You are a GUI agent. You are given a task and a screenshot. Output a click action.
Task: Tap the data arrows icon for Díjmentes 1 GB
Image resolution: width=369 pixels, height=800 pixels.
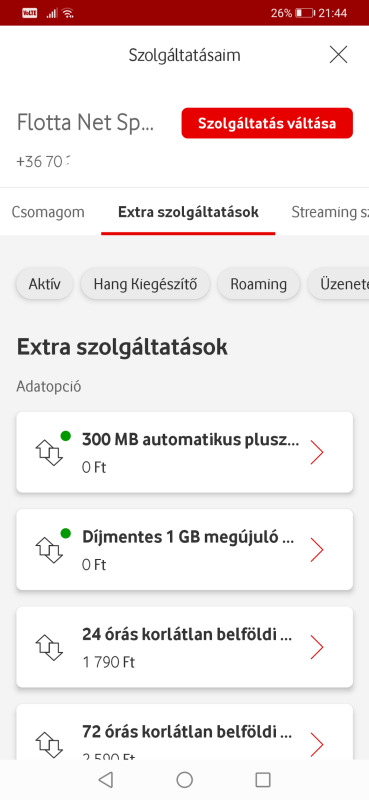click(x=49, y=550)
